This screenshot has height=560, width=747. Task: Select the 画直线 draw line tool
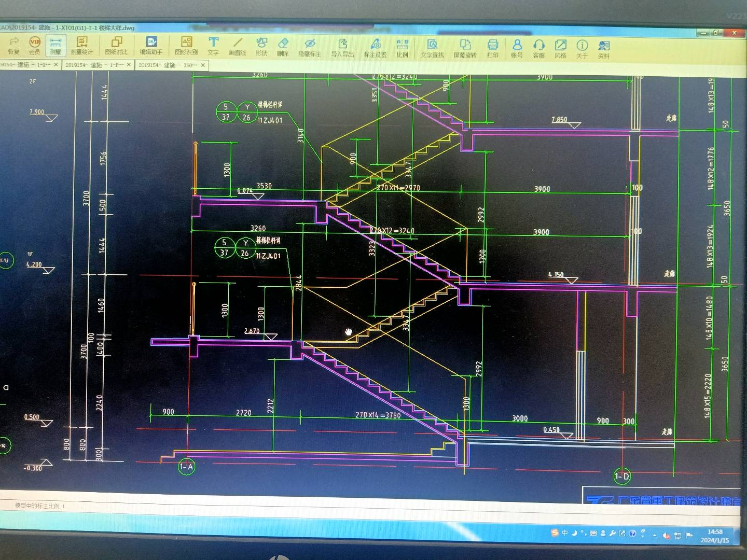click(238, 46)
